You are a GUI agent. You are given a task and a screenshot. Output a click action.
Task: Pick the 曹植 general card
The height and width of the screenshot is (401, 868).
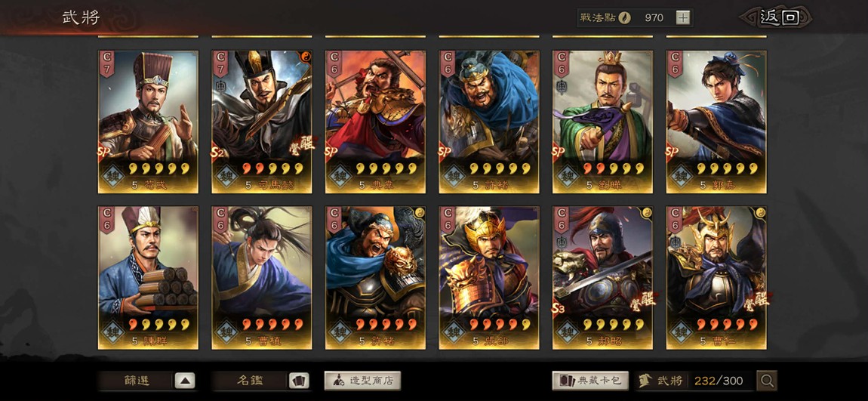tap(262, 277)
